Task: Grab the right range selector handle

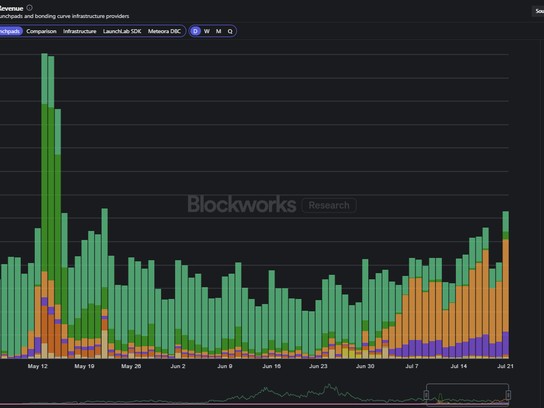Action: [508, 394]
